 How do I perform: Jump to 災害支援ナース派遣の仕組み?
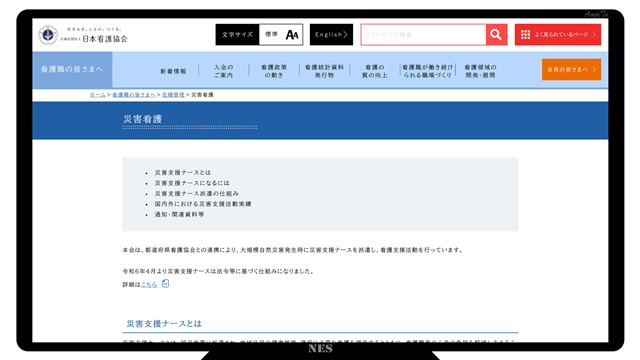[x=196, y=193]
